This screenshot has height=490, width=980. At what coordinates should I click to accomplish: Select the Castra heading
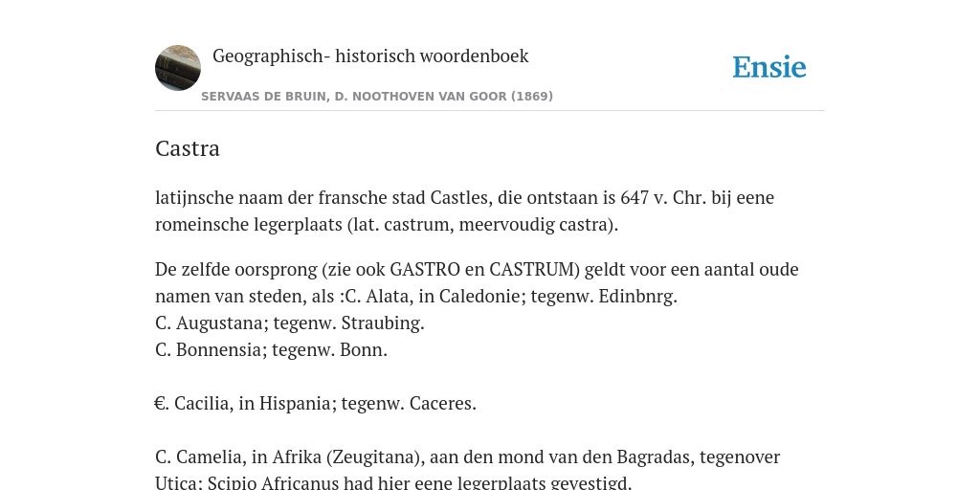click(x=188, y=148)
